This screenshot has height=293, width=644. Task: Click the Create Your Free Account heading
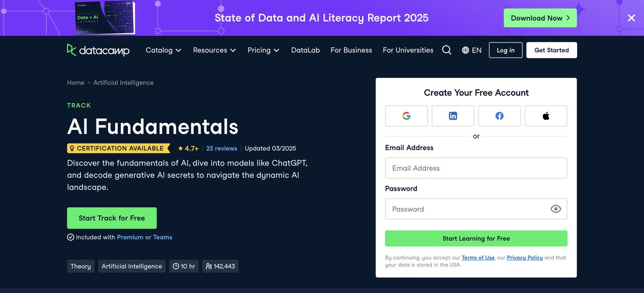tap(476, 93)
